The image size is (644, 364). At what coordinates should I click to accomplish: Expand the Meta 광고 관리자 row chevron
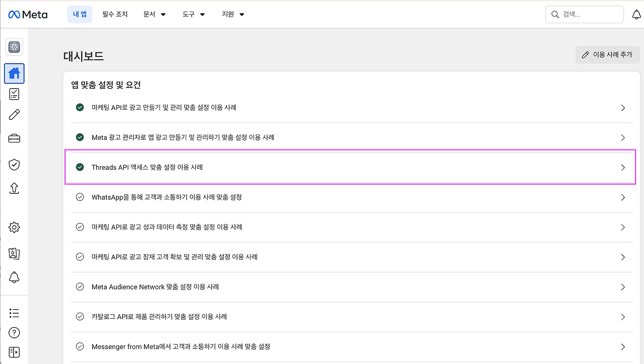coord(623,137)
